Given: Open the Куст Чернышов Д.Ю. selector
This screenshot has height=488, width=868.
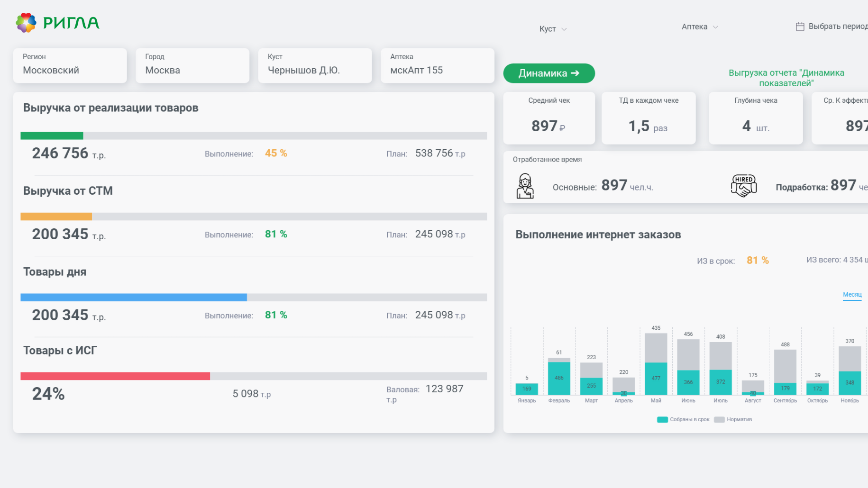Looking at the screenshot, I should 315,65.
